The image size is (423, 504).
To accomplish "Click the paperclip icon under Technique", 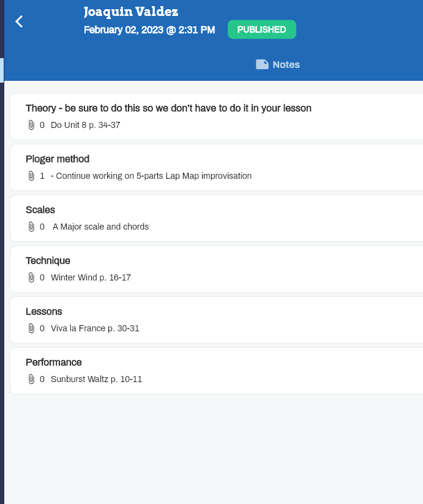I will pyautogui.click(x=31, y=277).
